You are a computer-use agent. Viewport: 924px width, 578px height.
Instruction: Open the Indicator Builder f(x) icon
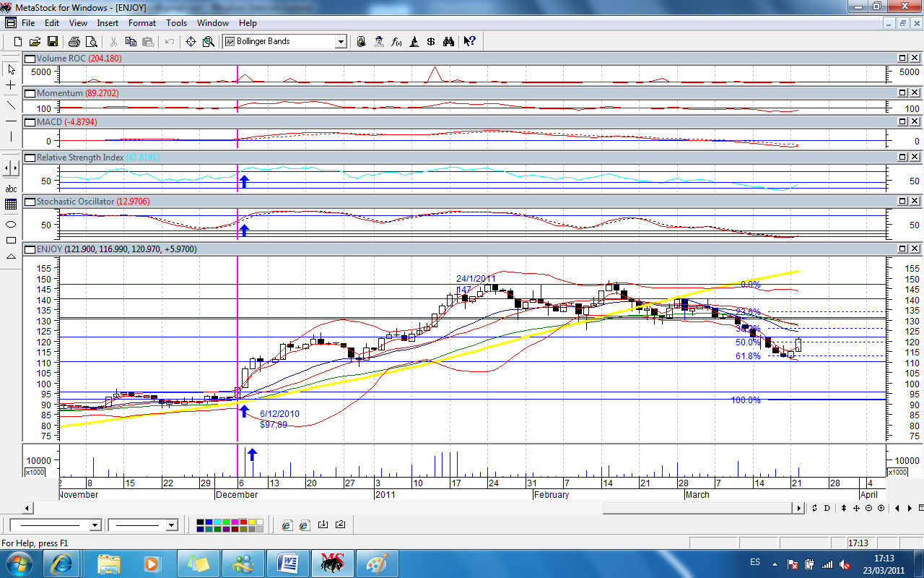pyautogui.click(x=396, y=41)
